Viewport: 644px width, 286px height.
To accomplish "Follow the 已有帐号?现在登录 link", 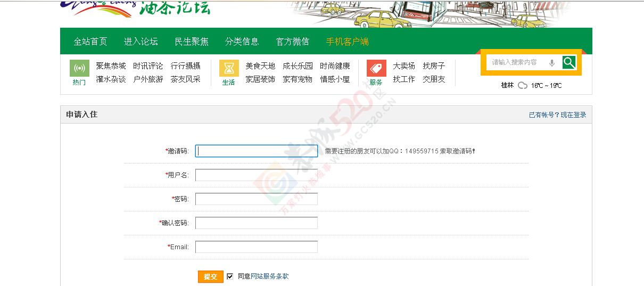I will 558,115.
